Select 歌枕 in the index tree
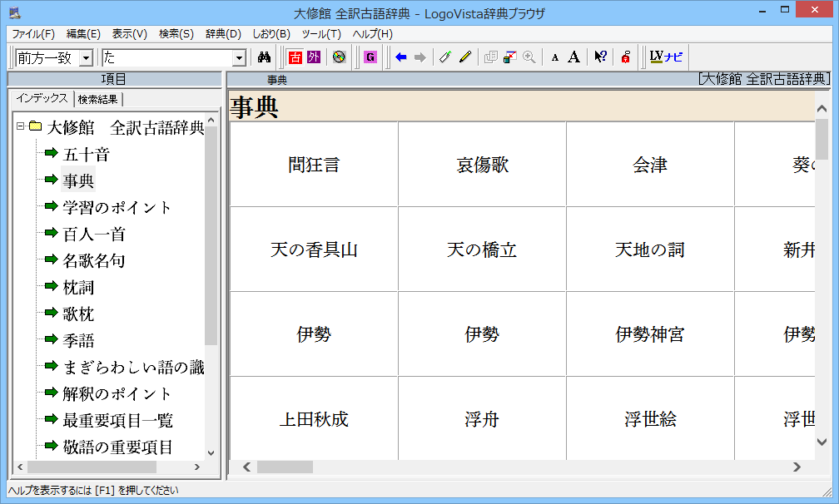The height and width of the screenshot is (504, 839). point(78,314)
